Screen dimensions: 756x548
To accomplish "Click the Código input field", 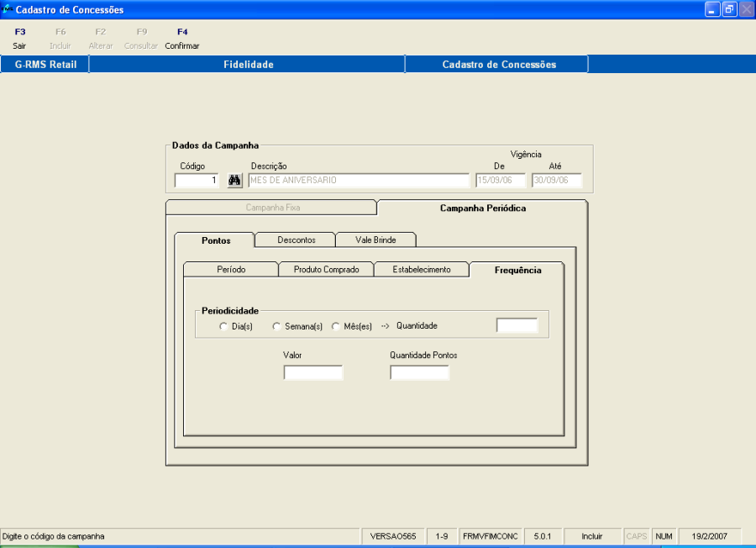I will pyautogui.click(x=197, y=181).
